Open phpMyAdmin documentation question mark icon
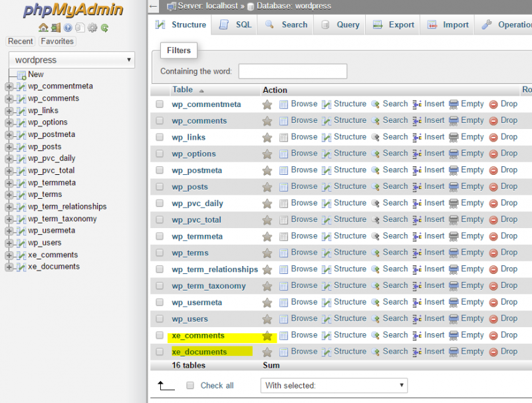 68,27
